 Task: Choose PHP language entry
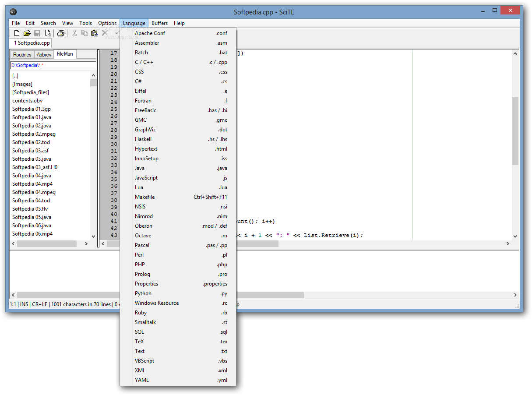[178, 265]
